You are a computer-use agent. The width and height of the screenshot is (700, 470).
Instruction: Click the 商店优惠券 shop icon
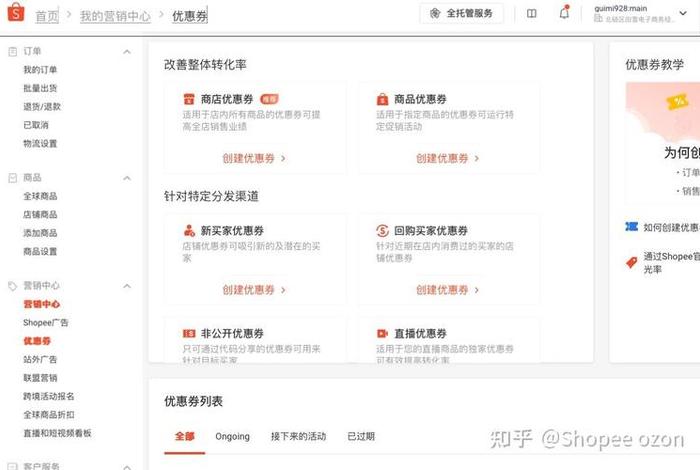pos(189,99)
